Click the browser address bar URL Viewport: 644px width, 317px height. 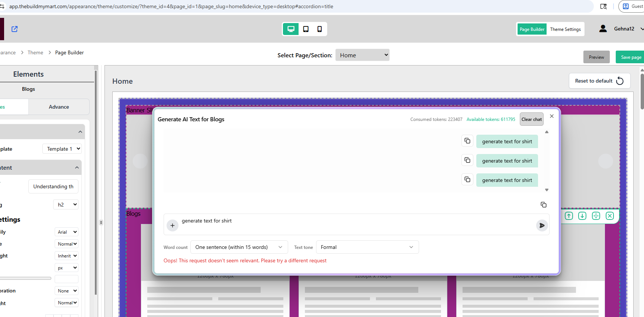[x=171, y=6]
